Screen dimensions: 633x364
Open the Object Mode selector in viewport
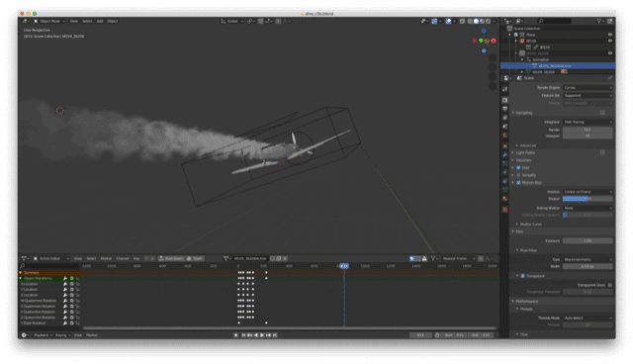pos(49,21)
